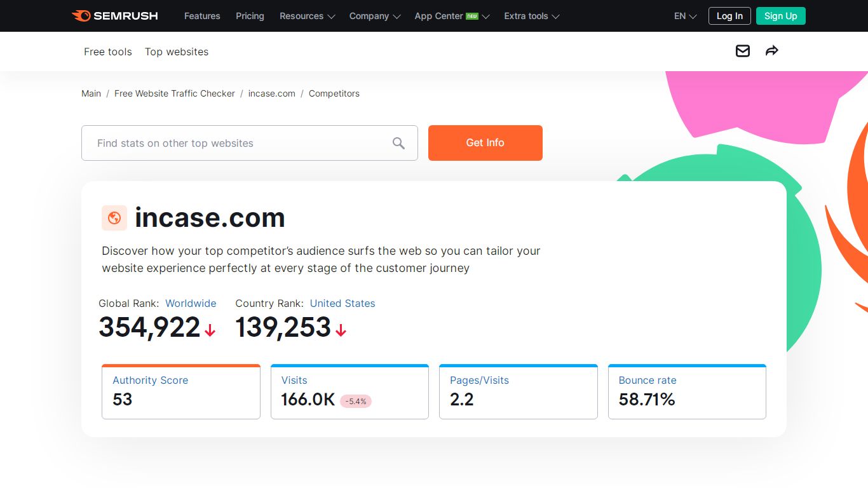Click the United States rank link
Screen dimensions: 868x488
[x=342, y=303]
